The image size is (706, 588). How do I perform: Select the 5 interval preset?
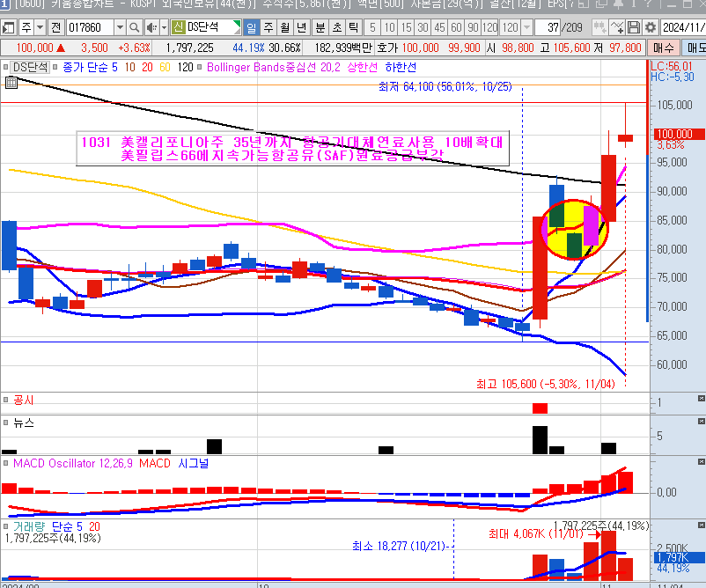tap(372, 28)
